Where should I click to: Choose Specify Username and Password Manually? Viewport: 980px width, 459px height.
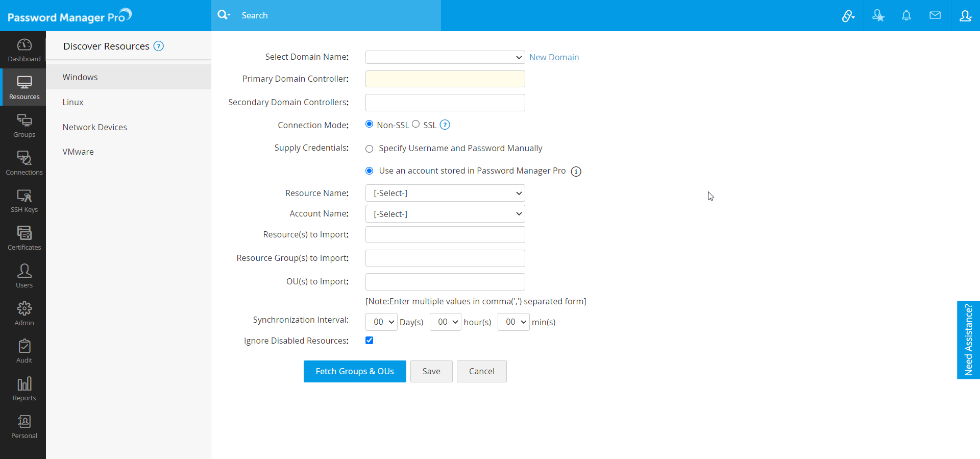pyautogui.click(x=369, y=149)
